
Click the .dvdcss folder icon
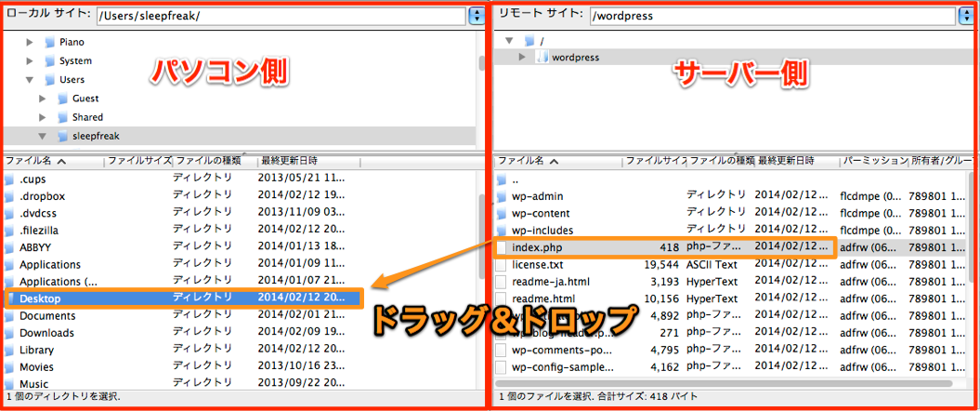(9, 213)
